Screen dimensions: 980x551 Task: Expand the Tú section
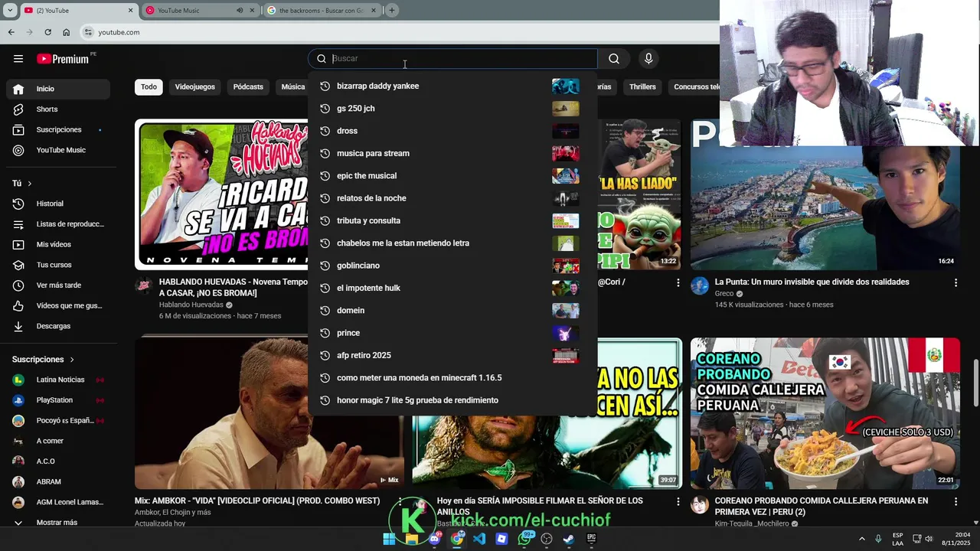[x=22, y=184]
